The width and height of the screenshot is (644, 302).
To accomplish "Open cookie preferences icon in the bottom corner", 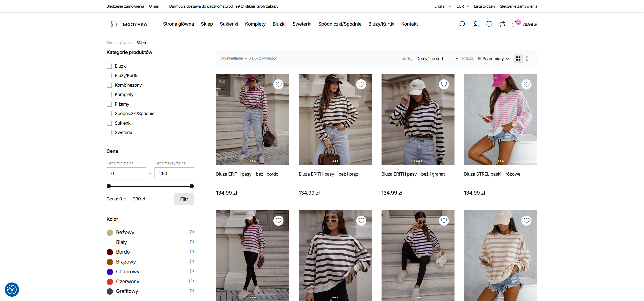I will point(12,290).
